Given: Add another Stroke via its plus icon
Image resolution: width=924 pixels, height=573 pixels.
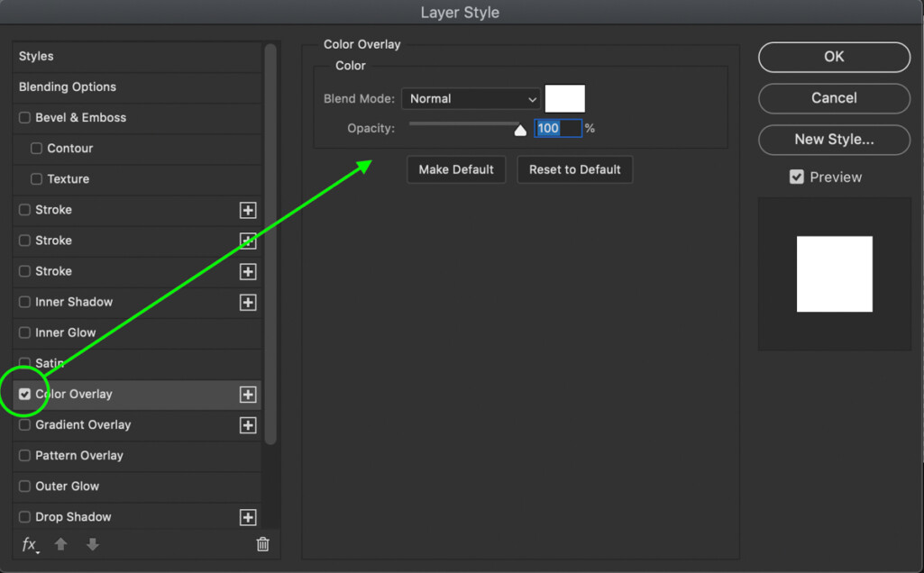Looking at the screenshot, I should click(248, 210).
